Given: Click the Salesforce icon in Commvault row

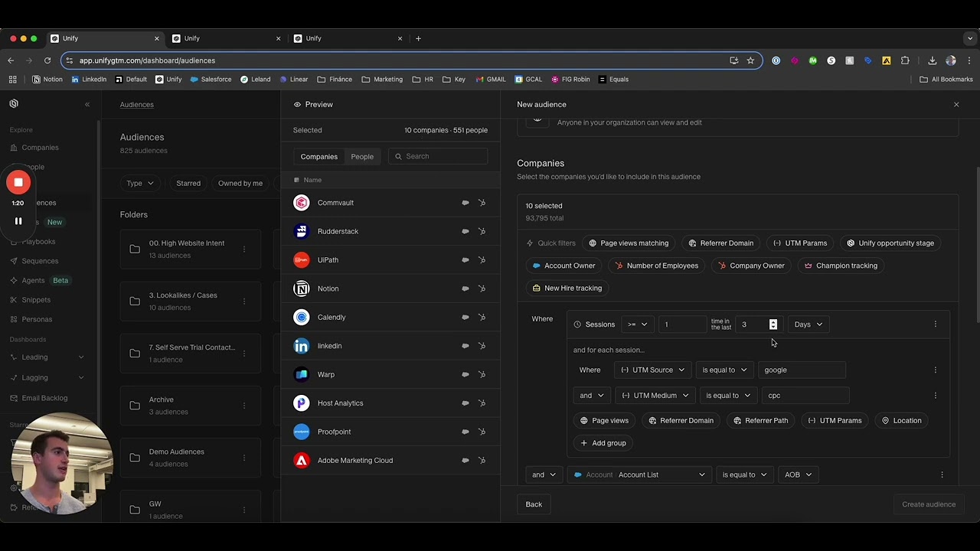Looking at the screenshot, I should [x=465, y=203].
